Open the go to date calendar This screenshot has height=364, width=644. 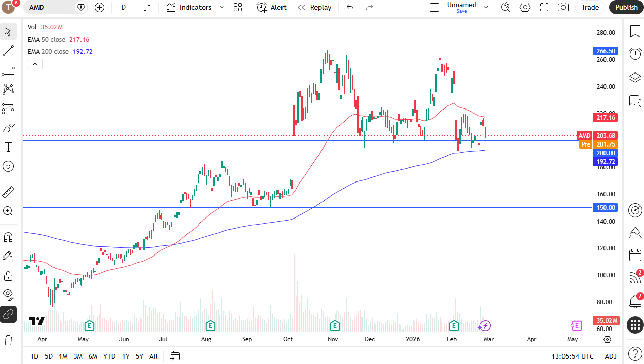tap(175, 356)
